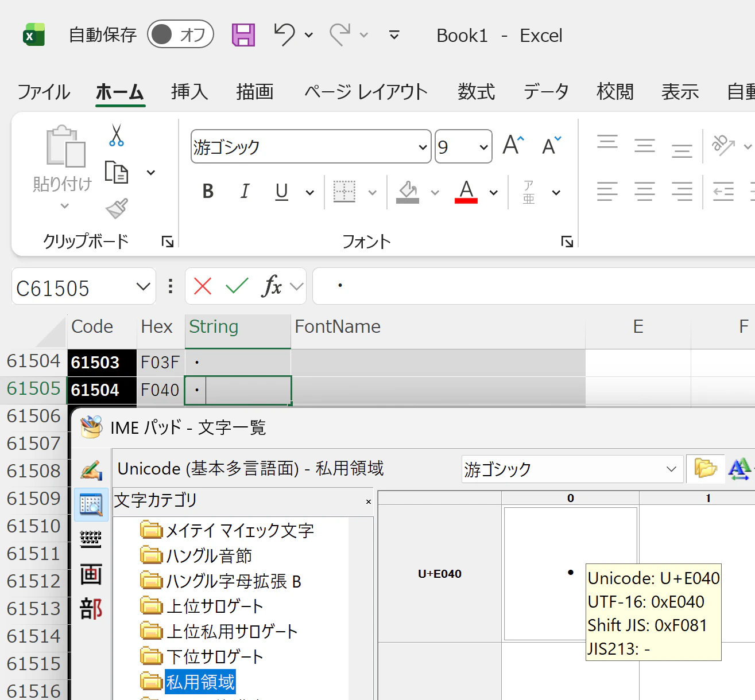Switch to the 数式 tab
755x700 pixels.
pos(476,92)
